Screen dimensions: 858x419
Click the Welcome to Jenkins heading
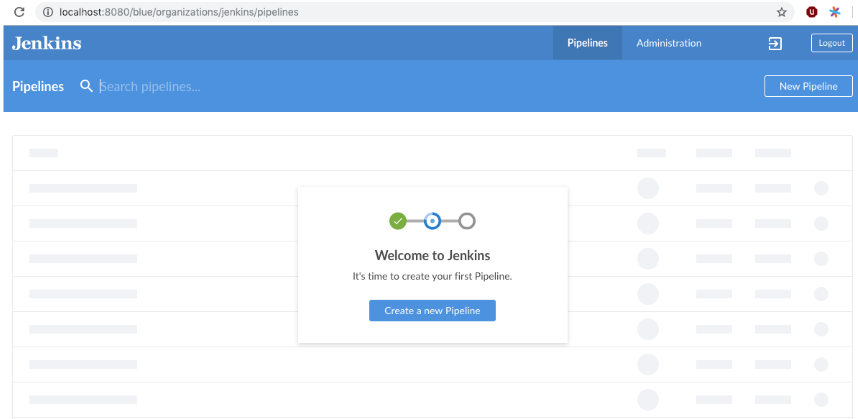tap(432, 255)
